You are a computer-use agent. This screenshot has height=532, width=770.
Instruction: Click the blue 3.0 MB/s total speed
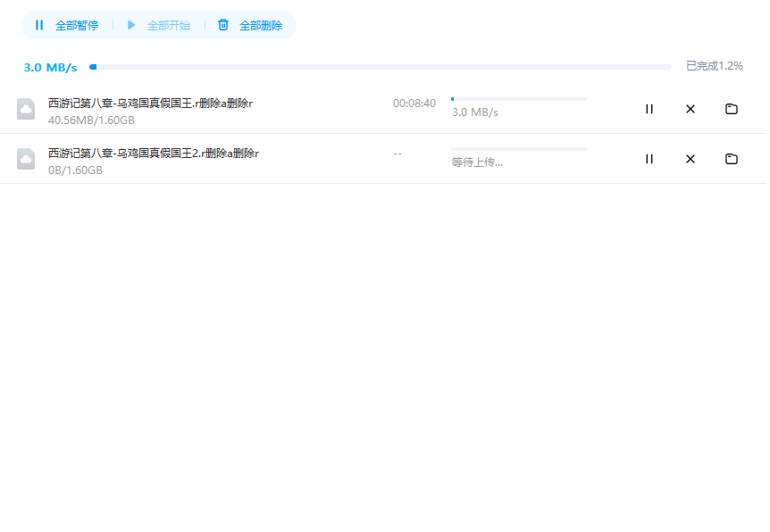tap(51, 67)
